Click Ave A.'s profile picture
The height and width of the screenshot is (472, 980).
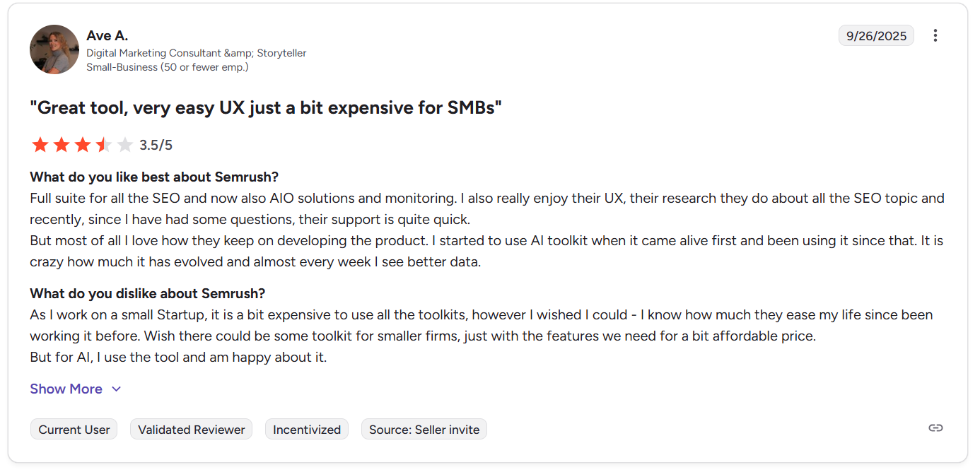(54, 49)
